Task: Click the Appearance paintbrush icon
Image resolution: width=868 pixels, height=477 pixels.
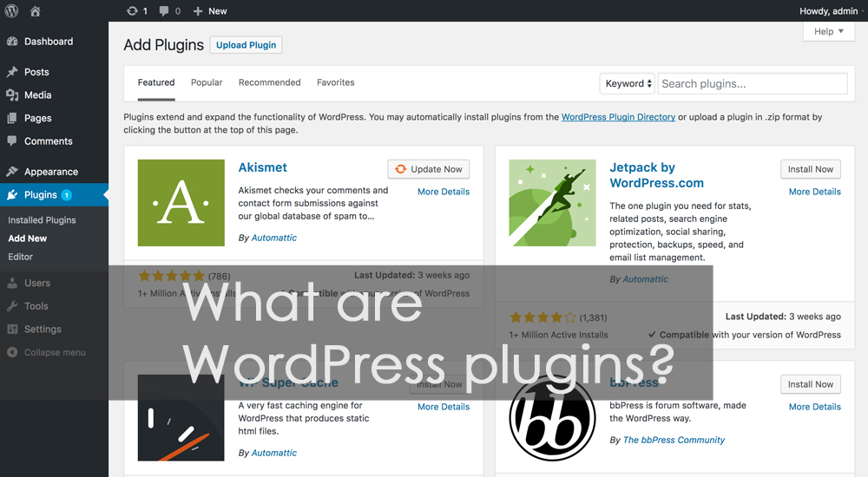Action: 12,172
